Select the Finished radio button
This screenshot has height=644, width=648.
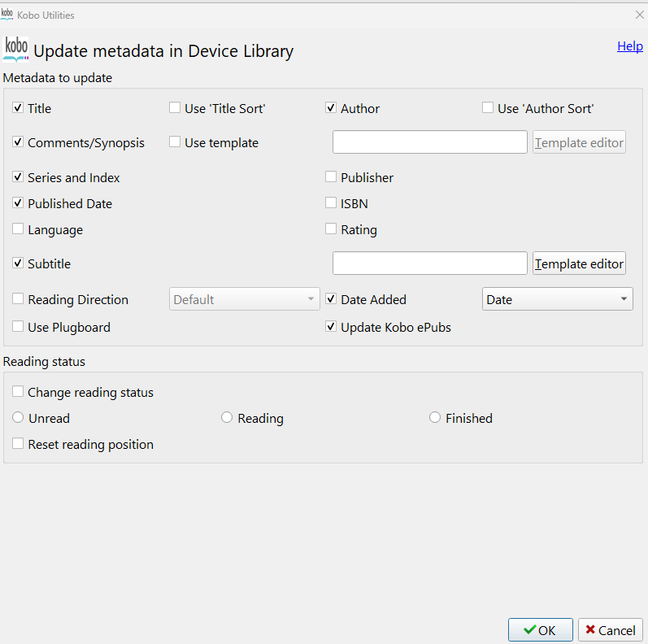point(435,417)
